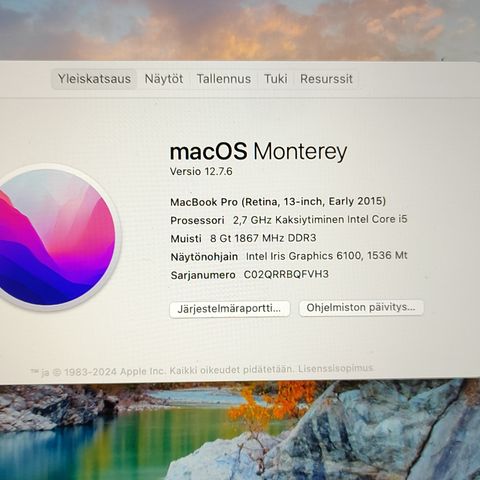Show the Resurssit tab

(326, 79)
